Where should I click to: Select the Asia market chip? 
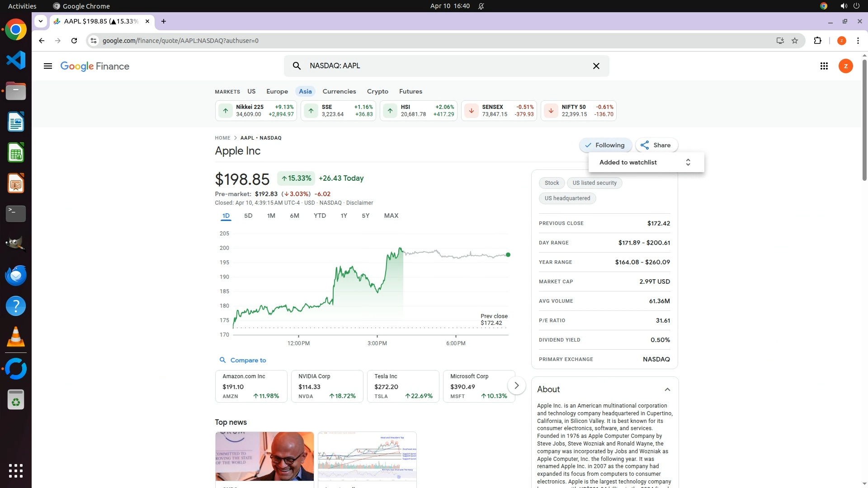click(305, 91)
